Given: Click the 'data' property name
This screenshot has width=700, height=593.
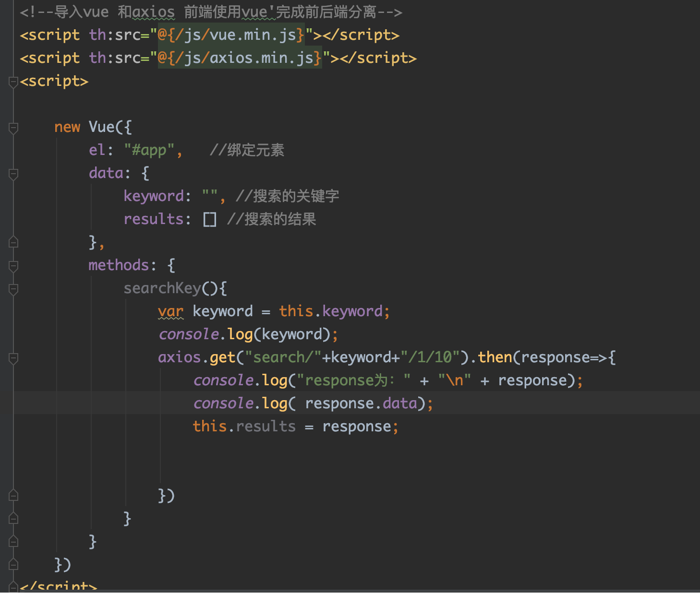Looking at the screenshot, I should coord(106,173).
